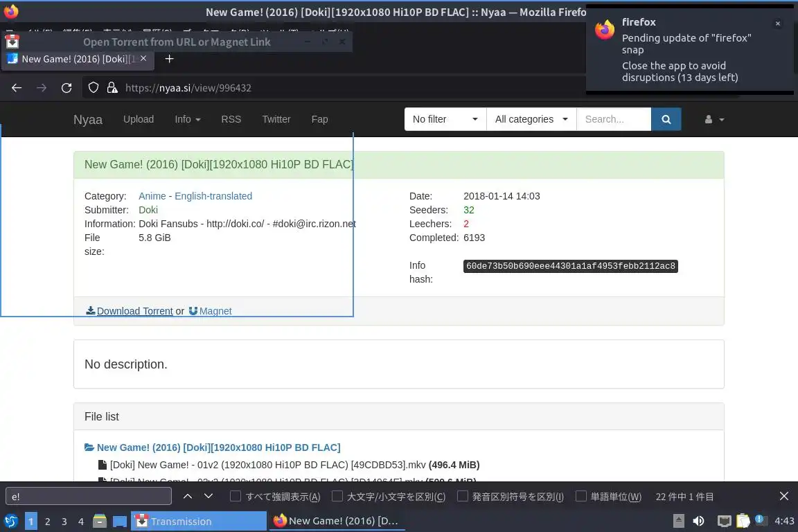Jump to next find match
The width and height of the screenshot is (798, 532).
[208, 497]
